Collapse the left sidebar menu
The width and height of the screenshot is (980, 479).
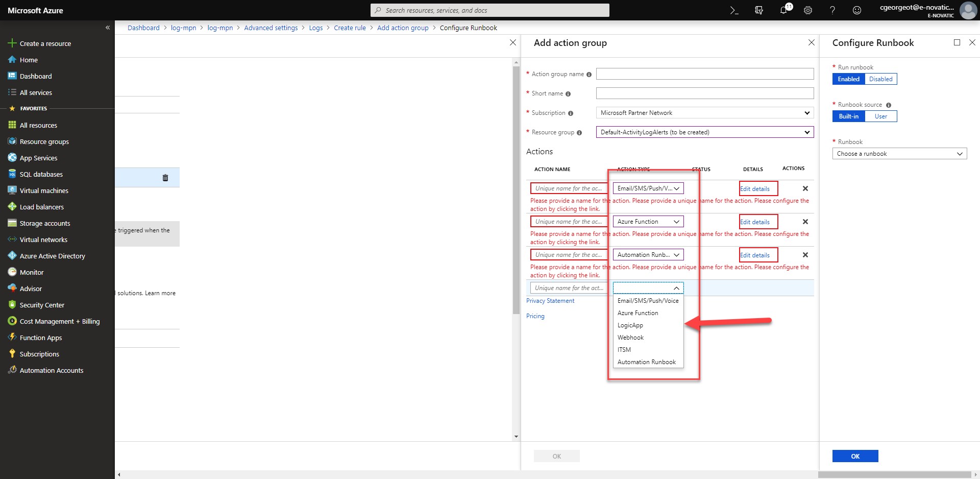pos(108,28)
